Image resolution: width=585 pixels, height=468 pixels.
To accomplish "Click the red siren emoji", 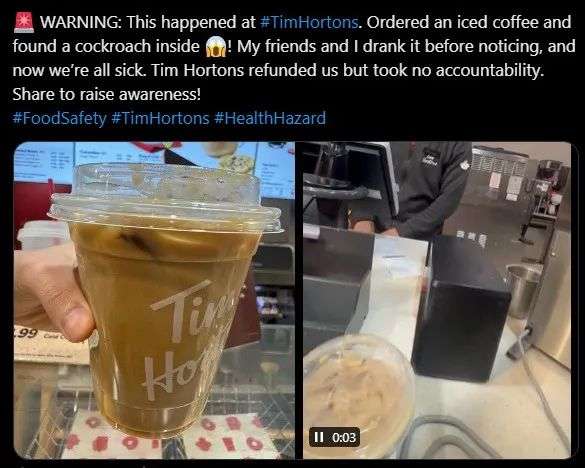I will pyautogui.click(x=24, y=22).
